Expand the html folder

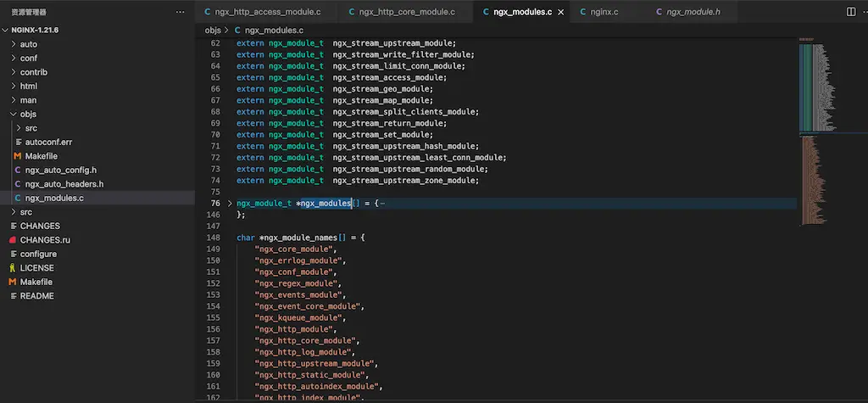point(28,86)
